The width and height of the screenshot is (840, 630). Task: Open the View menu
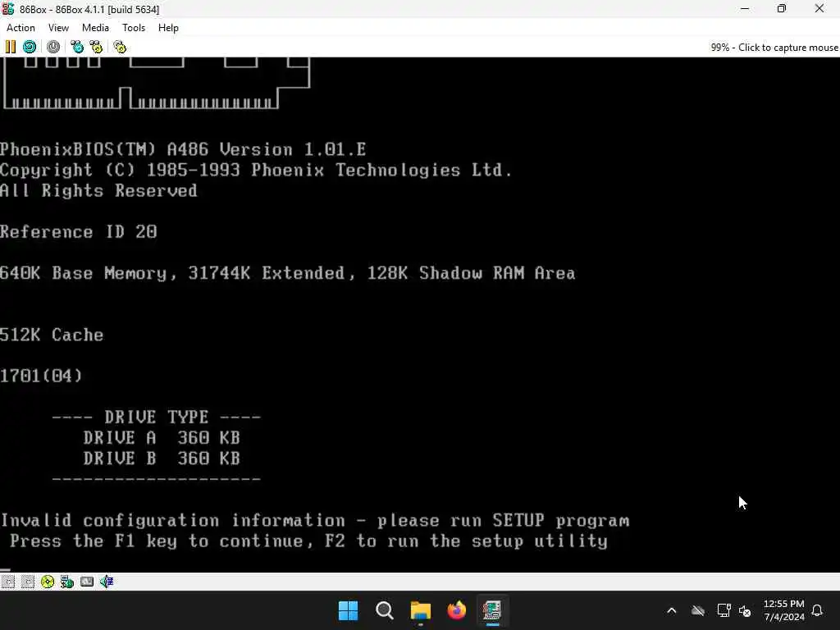58,28
